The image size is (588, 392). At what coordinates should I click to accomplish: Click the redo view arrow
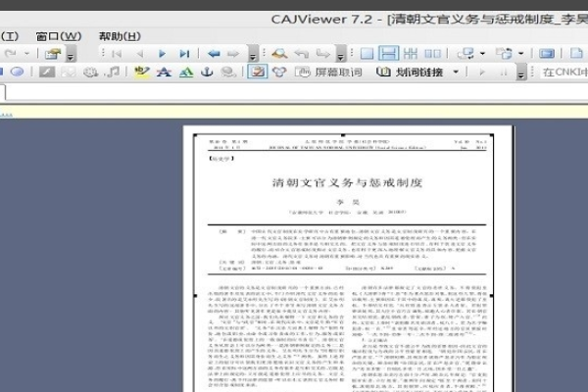[x=322, y=54]
